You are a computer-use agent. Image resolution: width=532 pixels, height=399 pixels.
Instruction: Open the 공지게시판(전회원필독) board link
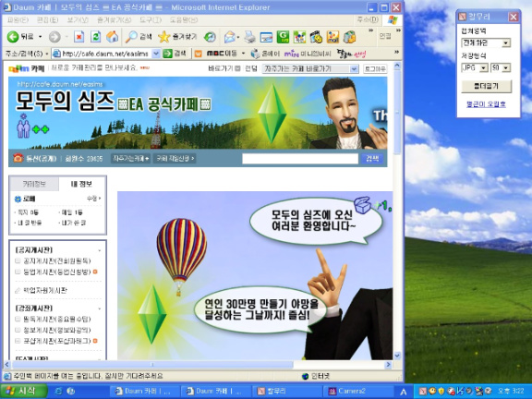pyautogui.click(x=56, y=260)
